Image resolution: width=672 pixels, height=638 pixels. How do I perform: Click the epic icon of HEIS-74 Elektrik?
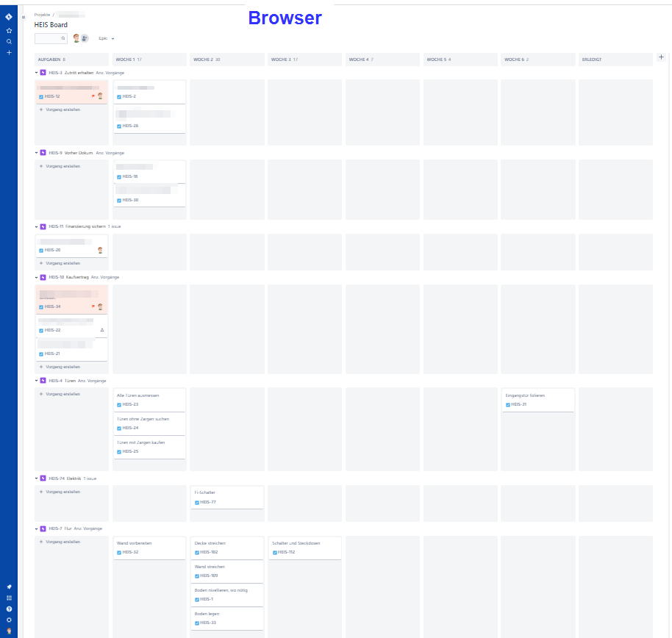pos(43,478)
